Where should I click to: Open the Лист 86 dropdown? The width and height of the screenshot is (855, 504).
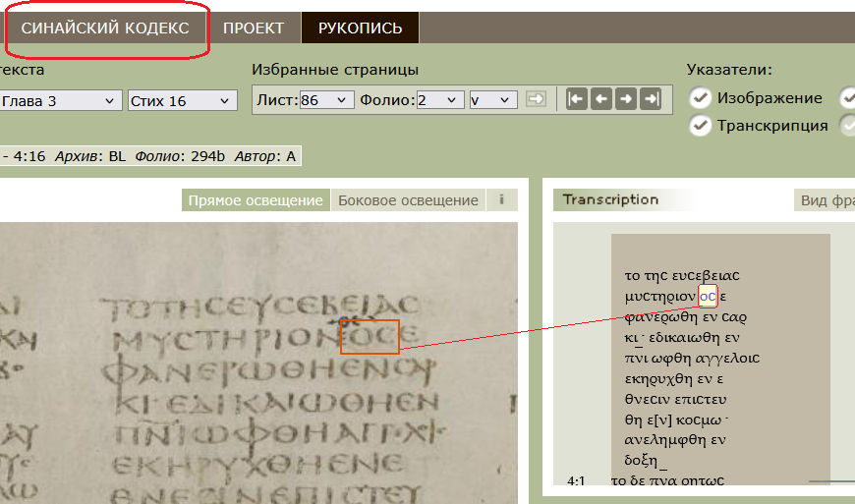coord(326,100)
